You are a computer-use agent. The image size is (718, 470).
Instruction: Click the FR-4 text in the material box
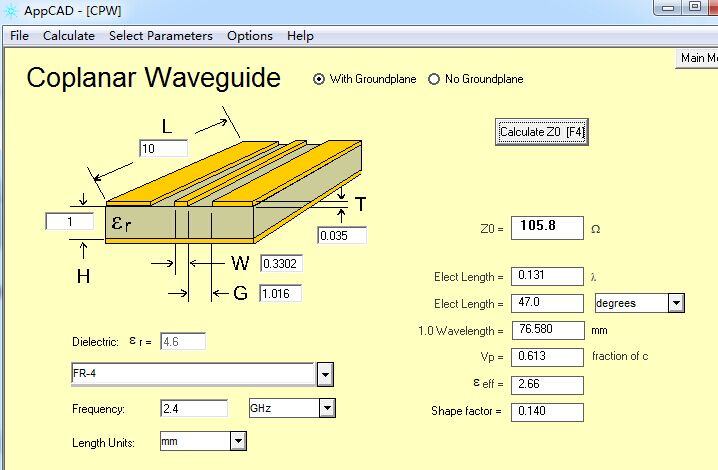click(84, 373)
